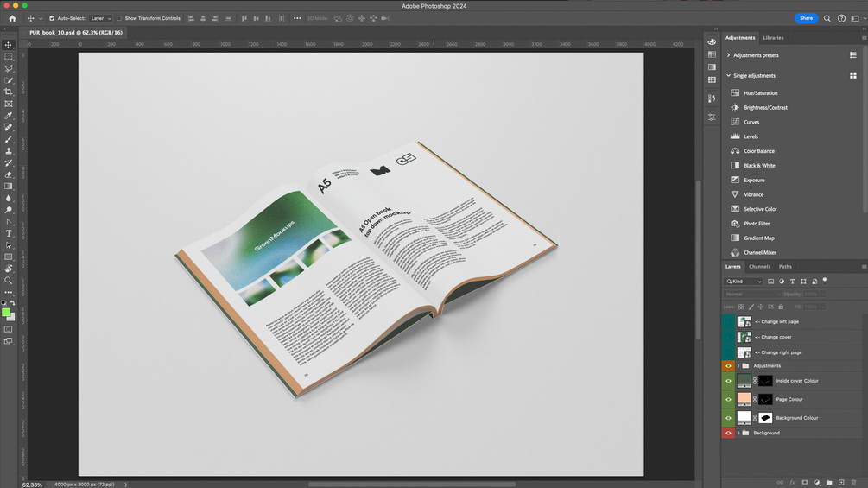Add a Levels adjustment
868x488 pixels.
[751, 136]
